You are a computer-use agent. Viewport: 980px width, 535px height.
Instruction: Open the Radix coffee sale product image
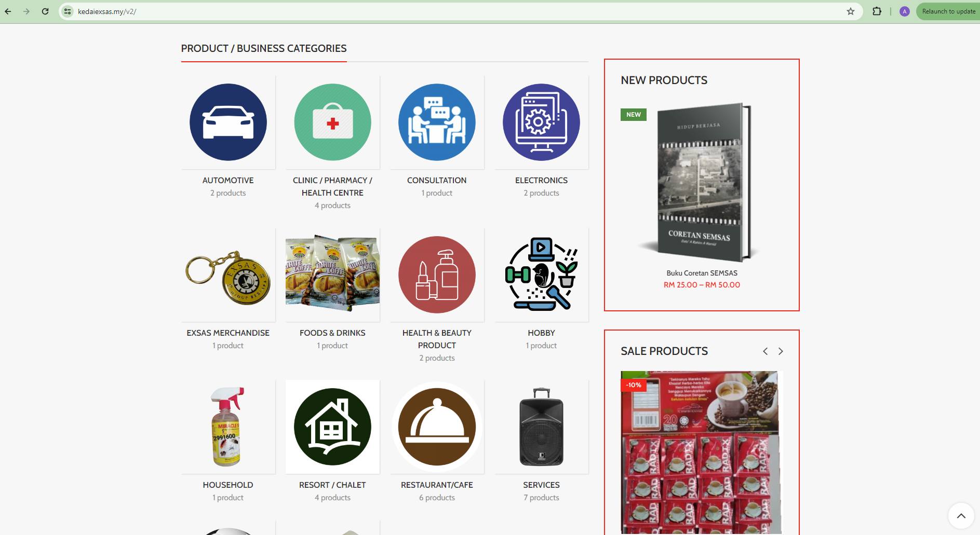[702, 452]
